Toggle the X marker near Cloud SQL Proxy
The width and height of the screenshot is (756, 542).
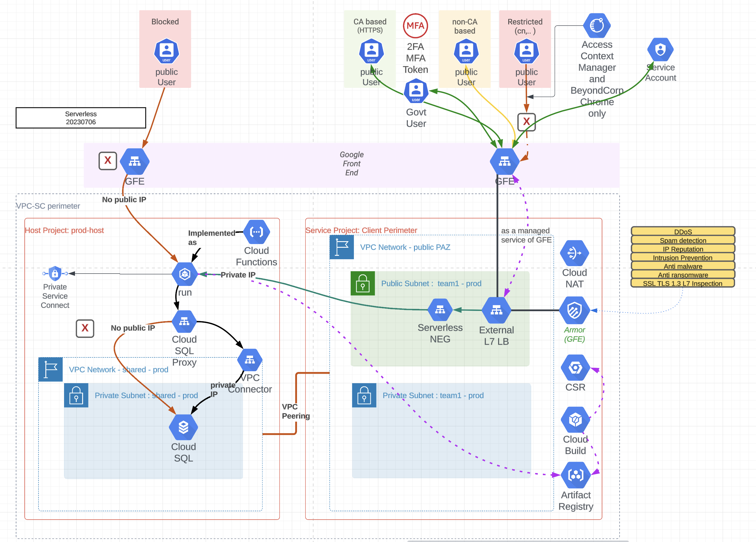(x=85, y=328)
